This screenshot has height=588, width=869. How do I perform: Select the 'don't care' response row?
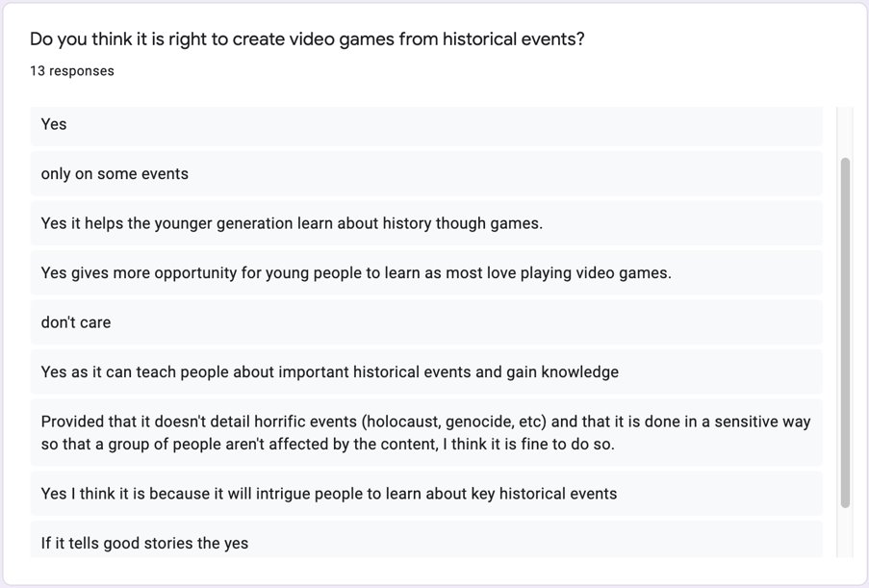click(426, 322)
